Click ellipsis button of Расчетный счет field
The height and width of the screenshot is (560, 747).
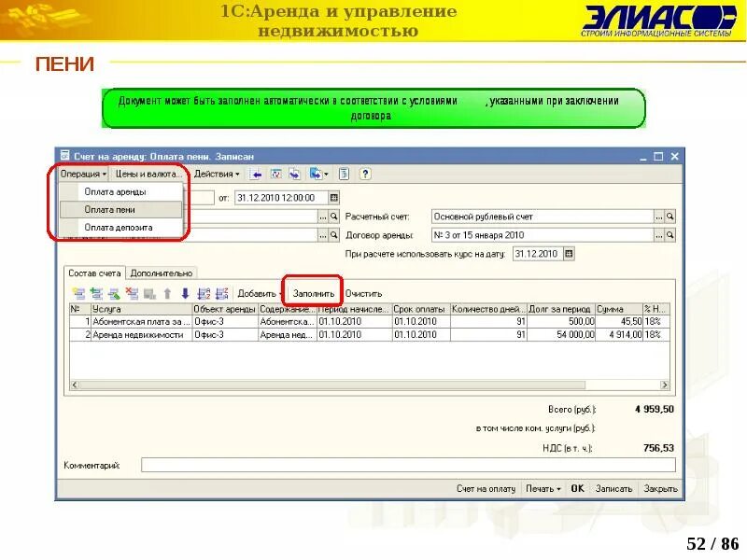click(659, 217)
